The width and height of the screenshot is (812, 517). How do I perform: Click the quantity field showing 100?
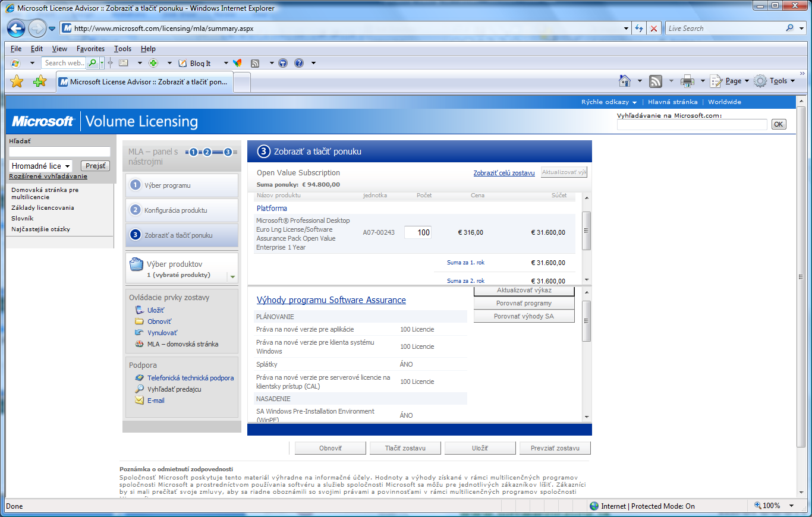[418, 232]
